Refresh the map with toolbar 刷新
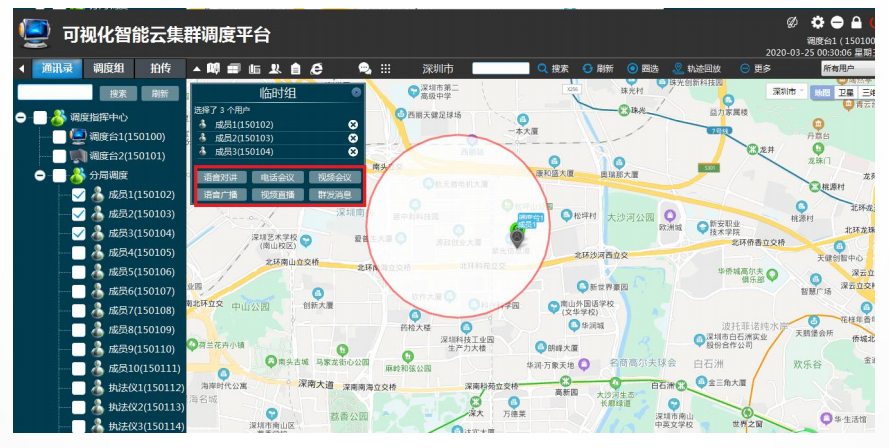The width and height of the screenshot is (889, 448). (x=598, y=69)
